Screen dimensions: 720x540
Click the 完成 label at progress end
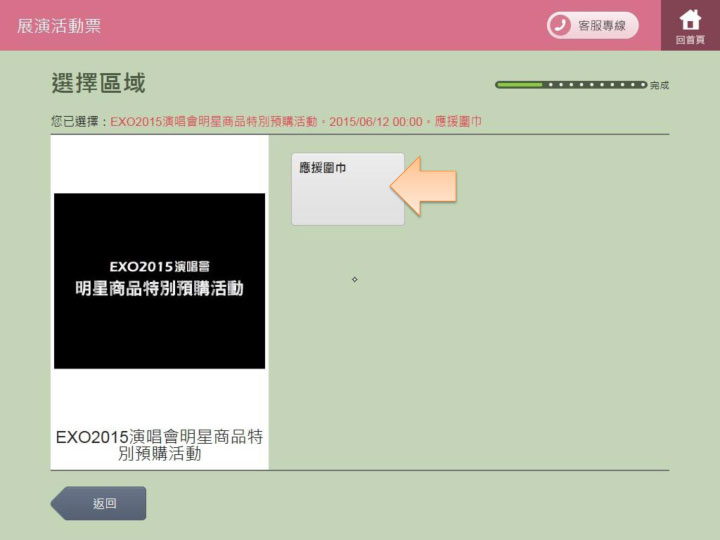[659, 85]
